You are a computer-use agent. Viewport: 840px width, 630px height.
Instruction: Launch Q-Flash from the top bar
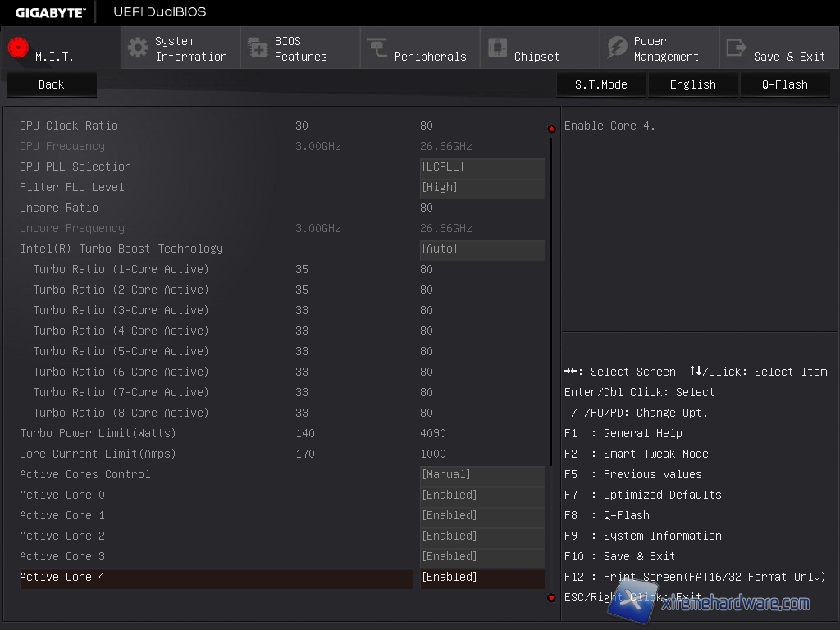click(784, 84)
